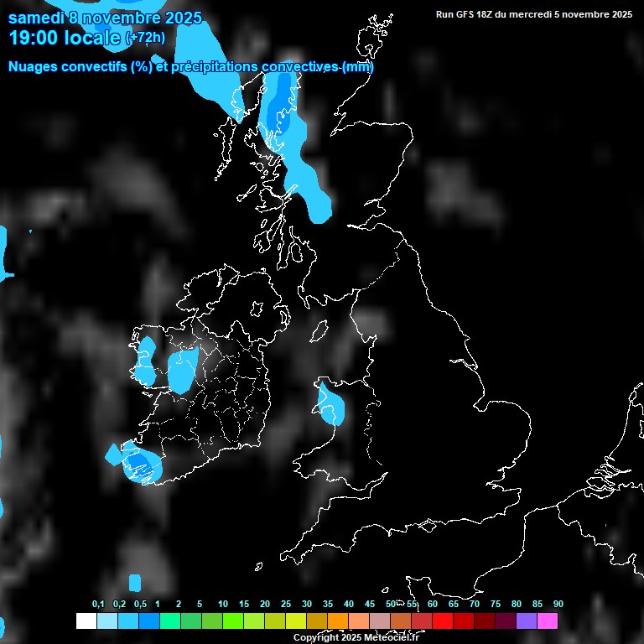
Task: Click the 19:00 locale time label
Action: pyautogui.click(x=65, y=38)
